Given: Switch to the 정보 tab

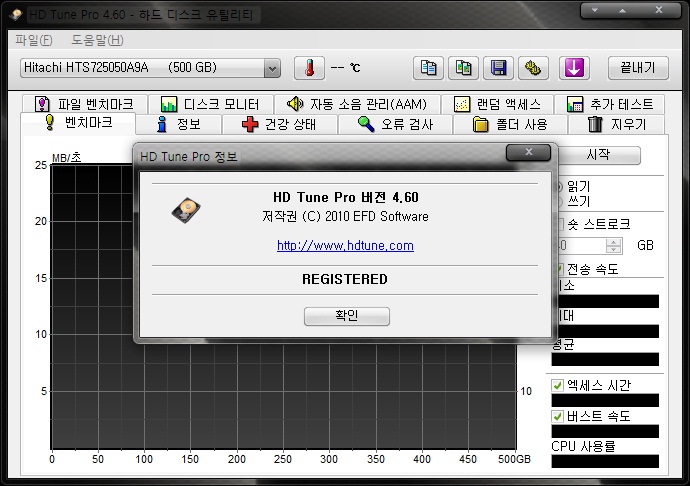Looking at the screenshot, I should tap(179, 125).
